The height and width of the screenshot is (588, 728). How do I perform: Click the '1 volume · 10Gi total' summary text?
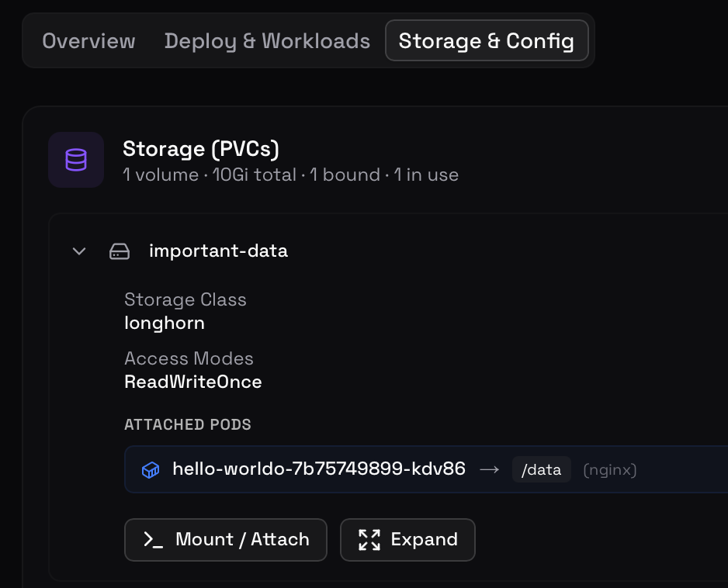tap(210, 175)
